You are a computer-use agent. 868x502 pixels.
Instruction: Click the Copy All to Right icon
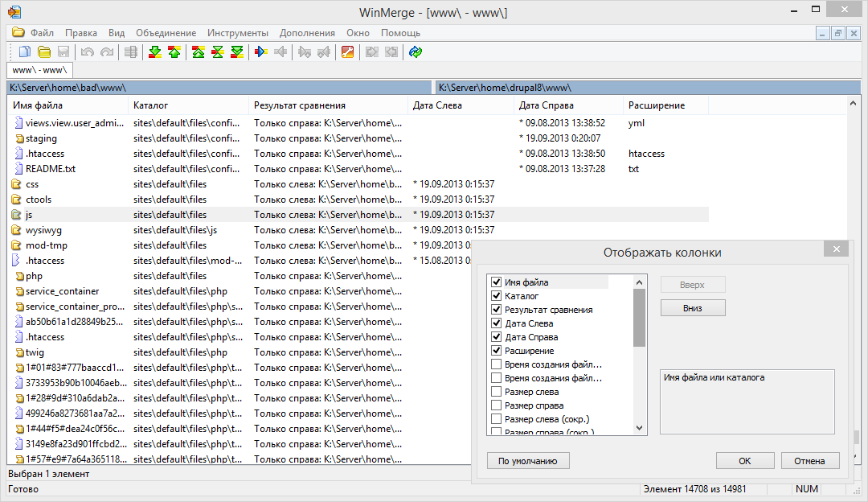(372, 52)
